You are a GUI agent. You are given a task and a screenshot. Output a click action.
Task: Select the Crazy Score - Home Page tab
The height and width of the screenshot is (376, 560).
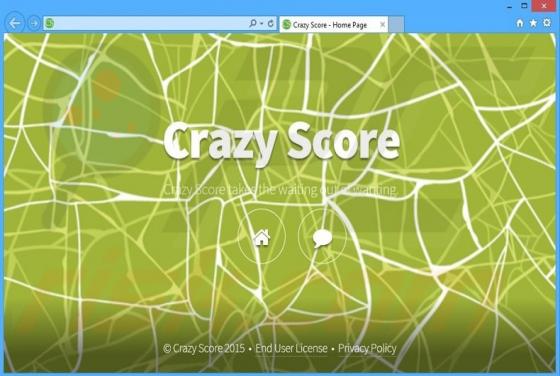pyautogui.click(x=334, y=25)
